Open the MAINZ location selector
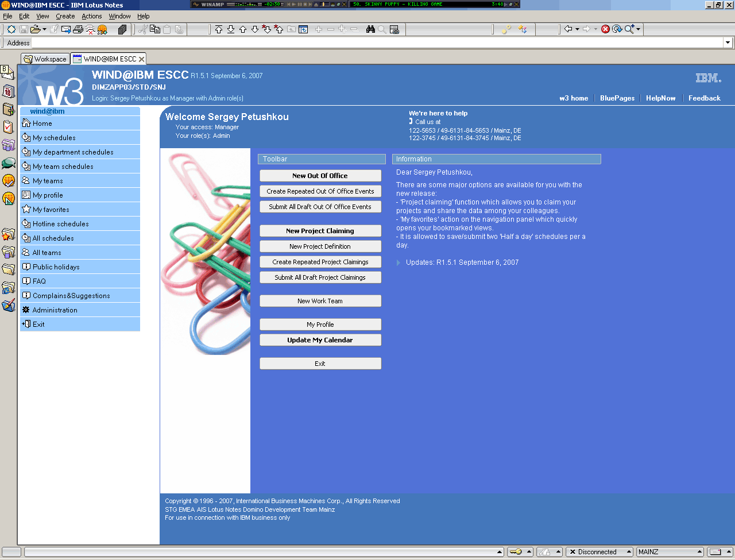 pos(670,552)
